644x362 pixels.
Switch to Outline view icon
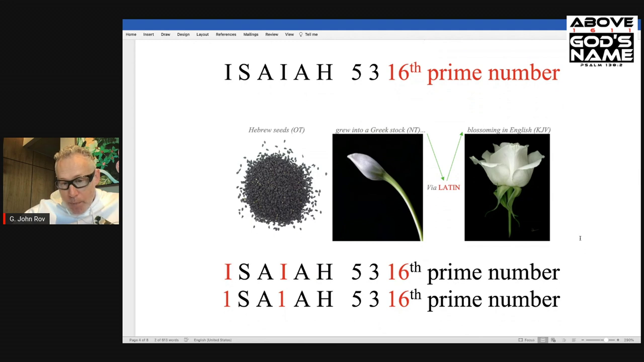pyautogui.click(x=563, y=340)
